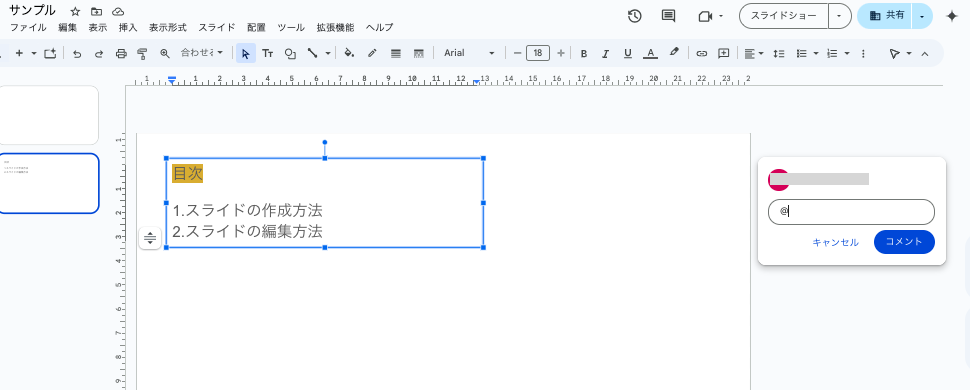Viewport: 970px width, 390px height.
Task: Click the zoom magnifier icon
Action: point(165,53)
